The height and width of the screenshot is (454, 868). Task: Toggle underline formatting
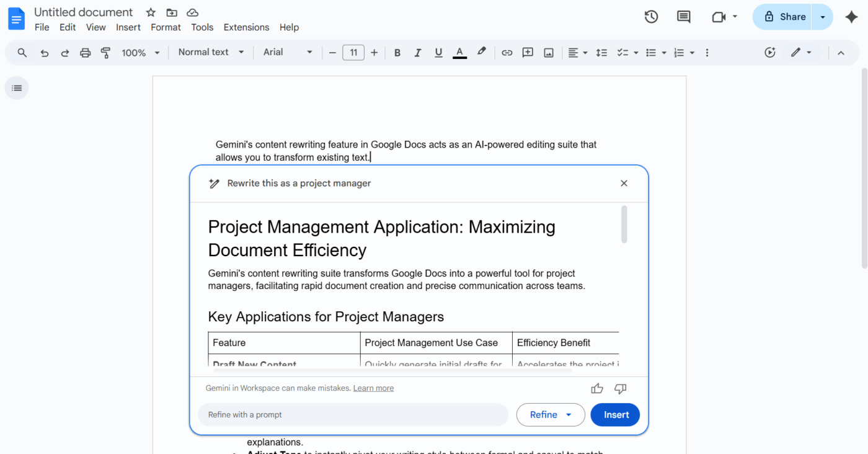pyautogui.click(x=438, y=53)
